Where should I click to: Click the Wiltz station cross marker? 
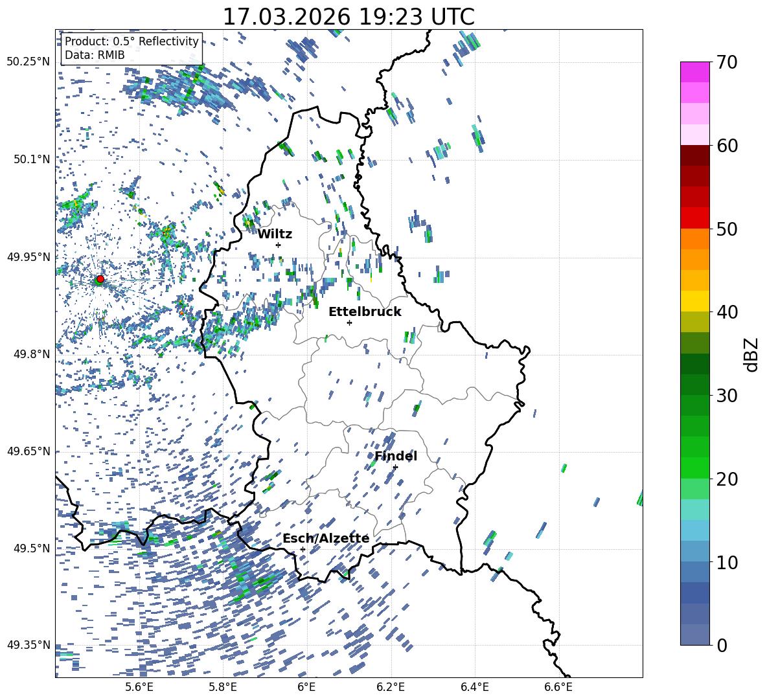278,245
